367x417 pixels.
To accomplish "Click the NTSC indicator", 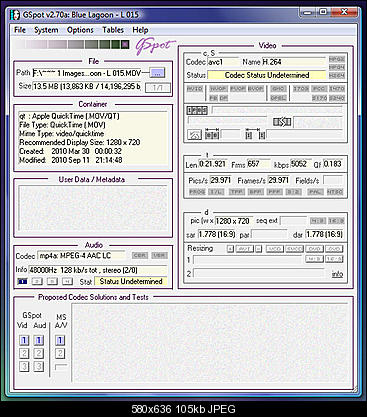I will point(335,192).
